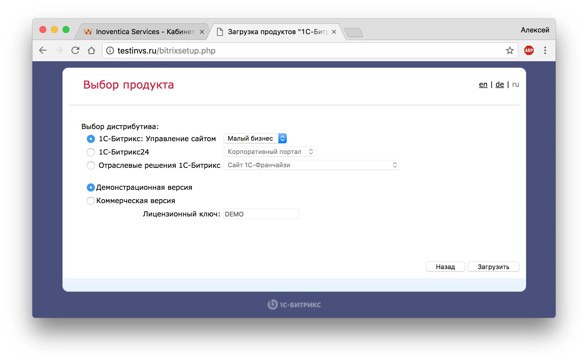Image resolution: width=588 pixels, height=364 pixels.
Task: Click the Лицензионный ключ input field
Action: (x=261, y=214)
